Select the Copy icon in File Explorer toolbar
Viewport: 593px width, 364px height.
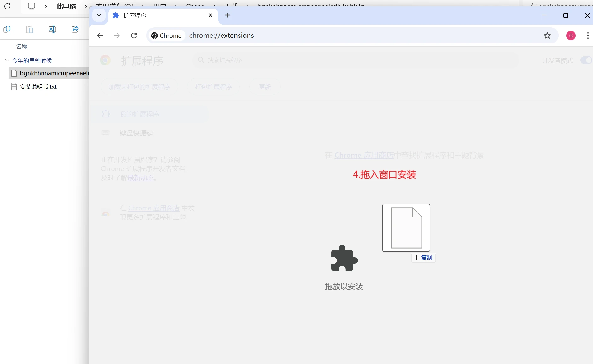pos(7,29)
